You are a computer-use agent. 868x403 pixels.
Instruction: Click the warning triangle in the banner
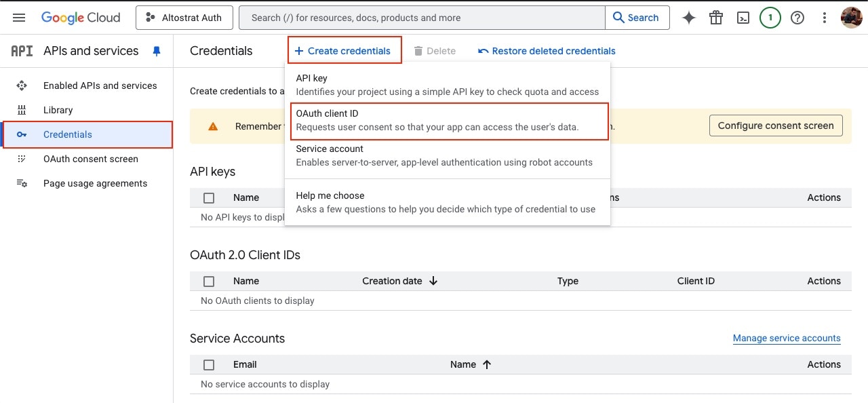pyautogui.click(x=213, y=126)
